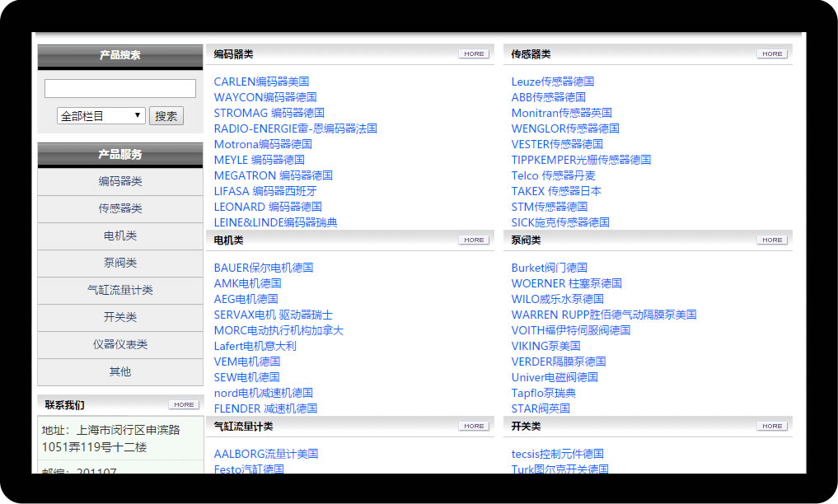Image resolution: width=838 pixels, height=504 pixels.
Task: Open AMK电机德国 link
Action: [x=247, y=283]
